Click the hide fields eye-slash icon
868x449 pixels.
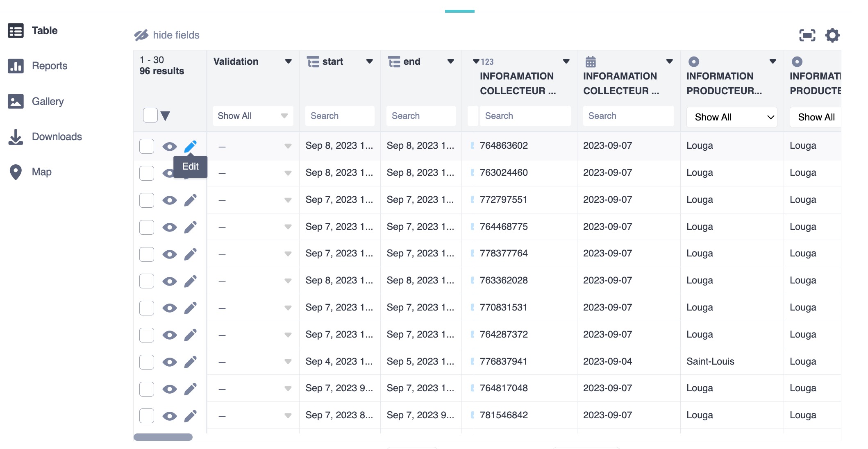point(141,35)
